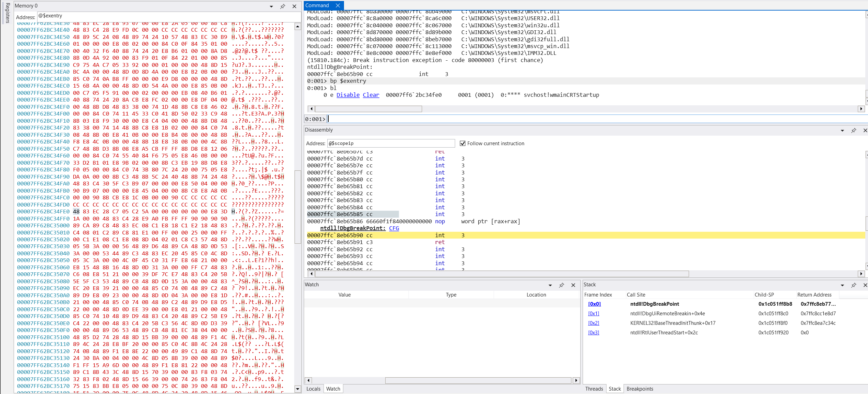Focus the command input prompt 0:001>
868x394 pixels.
[597, 119]
